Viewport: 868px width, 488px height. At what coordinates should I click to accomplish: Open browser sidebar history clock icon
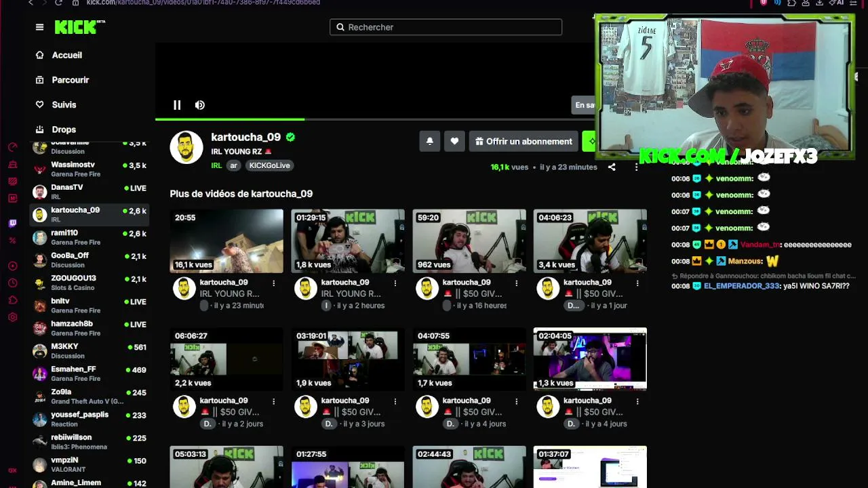tap(12, 283)
